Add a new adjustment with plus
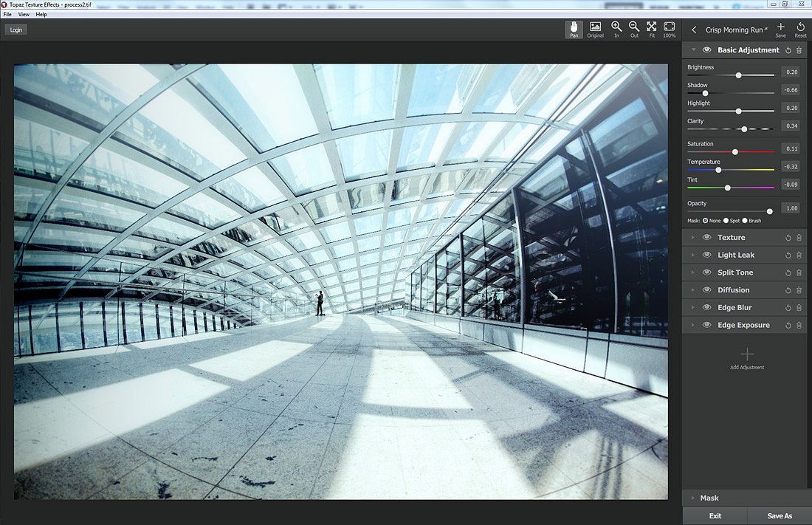This screenshot has width=812, height=525. point(747,358)
